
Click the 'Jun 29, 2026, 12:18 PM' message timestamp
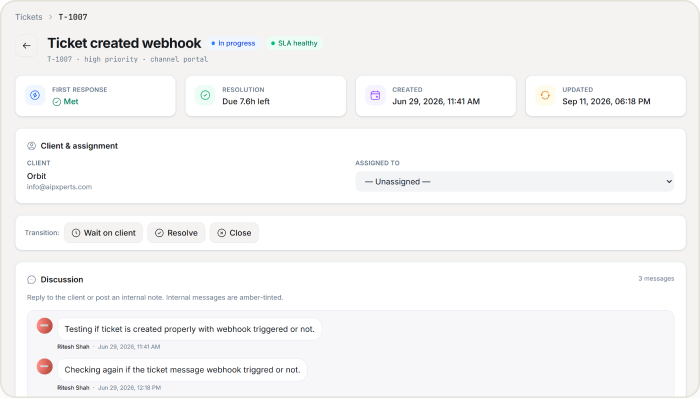coord(129,388)
